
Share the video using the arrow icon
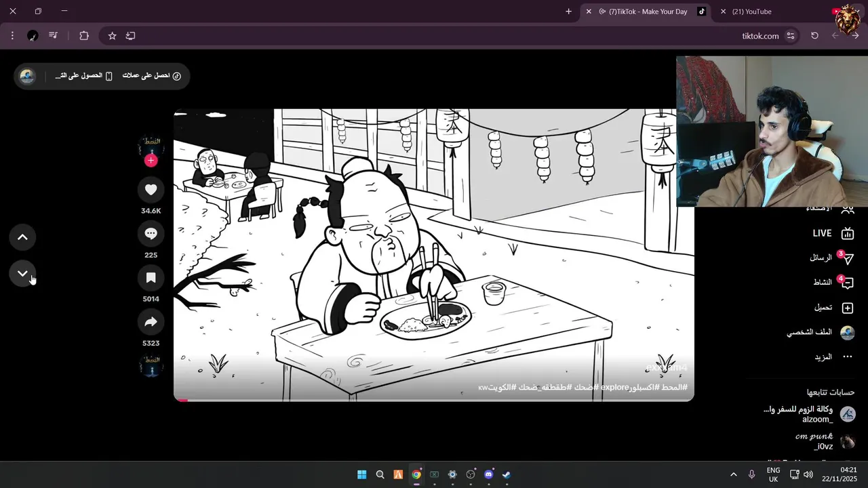click(x=151, y=322)
